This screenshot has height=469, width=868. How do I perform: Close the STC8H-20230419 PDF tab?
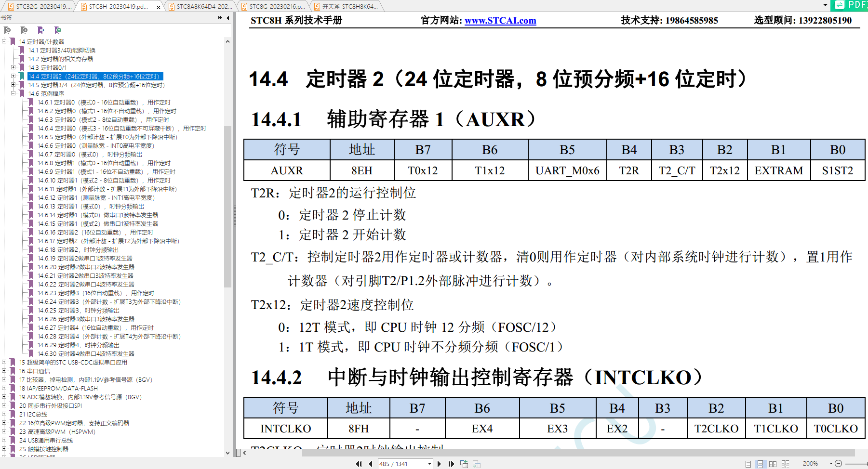click(159, 7)
